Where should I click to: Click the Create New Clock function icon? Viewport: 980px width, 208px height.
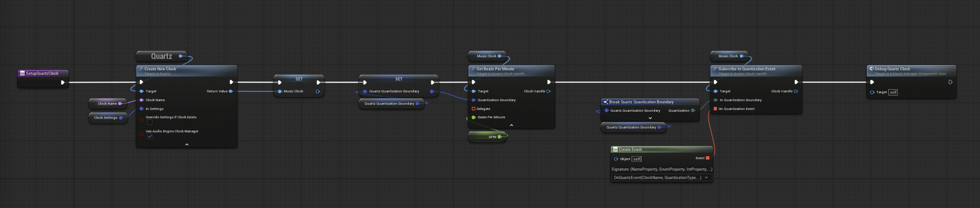[141, 69]
